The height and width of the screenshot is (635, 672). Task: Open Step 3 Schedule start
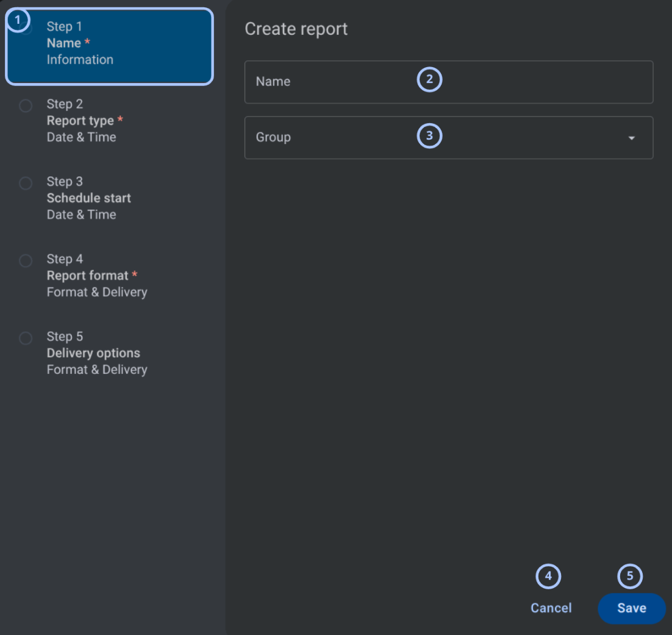coord(109,198)
